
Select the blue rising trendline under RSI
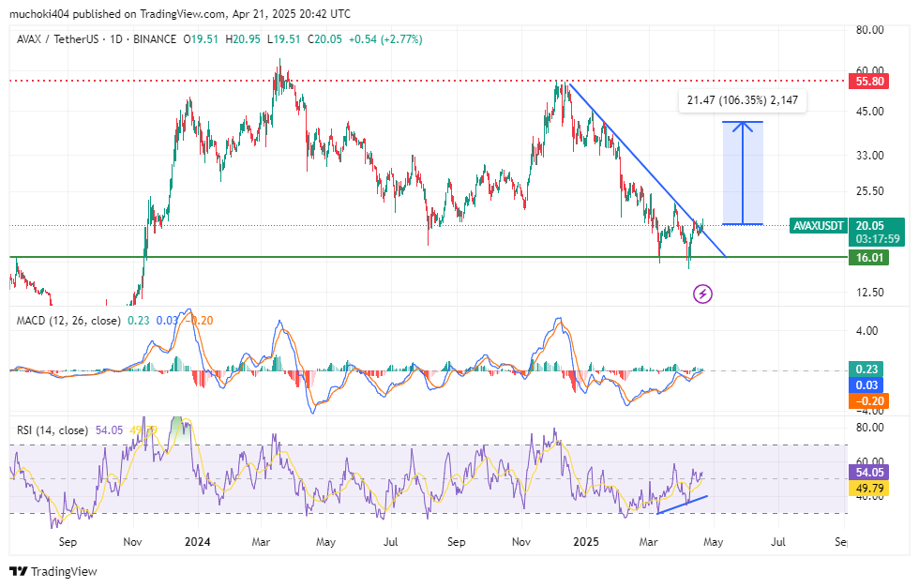click(x=683, y=505)
